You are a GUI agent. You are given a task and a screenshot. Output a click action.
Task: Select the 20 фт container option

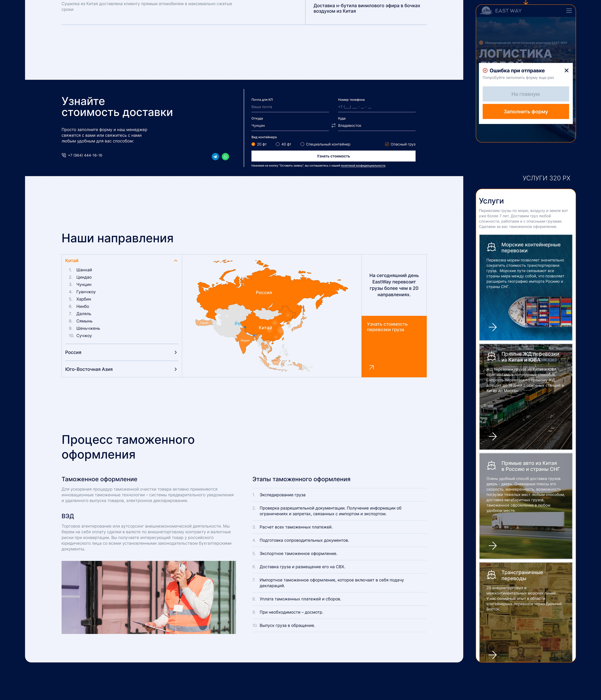click(253, 144)
